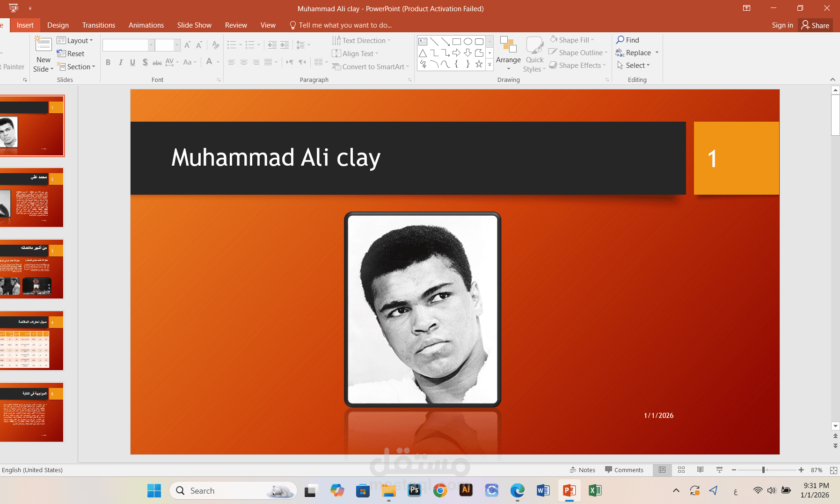Select the line drawing tool
This screenshot has height=504, width=840.
433,41
